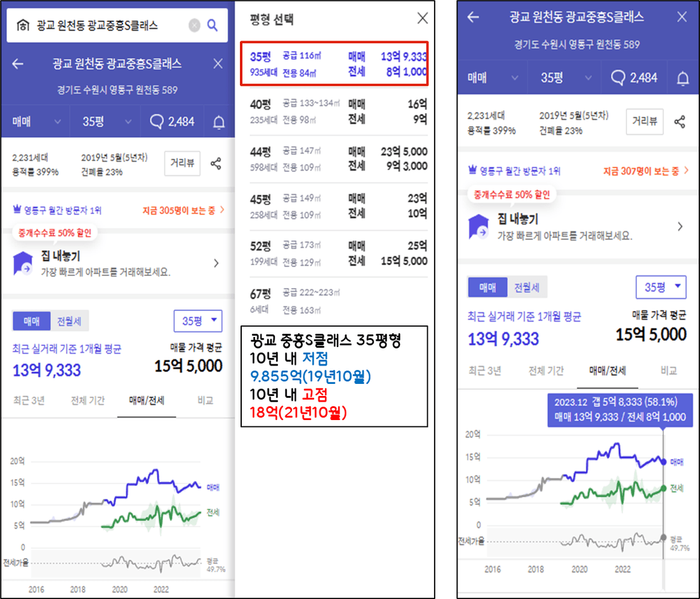Go back using the arrow in the left screen
The width and height of the screenshot is (700, 599).
(18, 64)
